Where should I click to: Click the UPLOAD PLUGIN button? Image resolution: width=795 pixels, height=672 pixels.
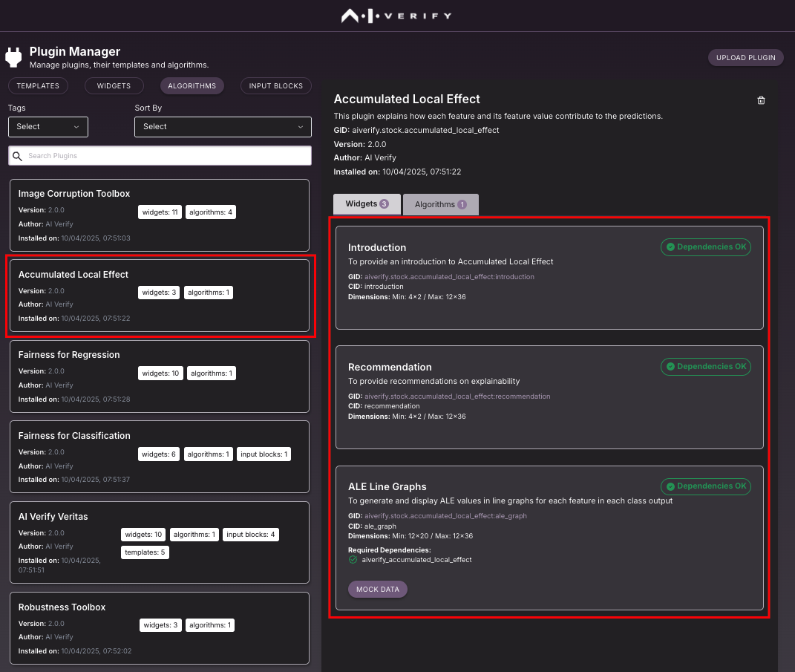click(x=746, y=57)
